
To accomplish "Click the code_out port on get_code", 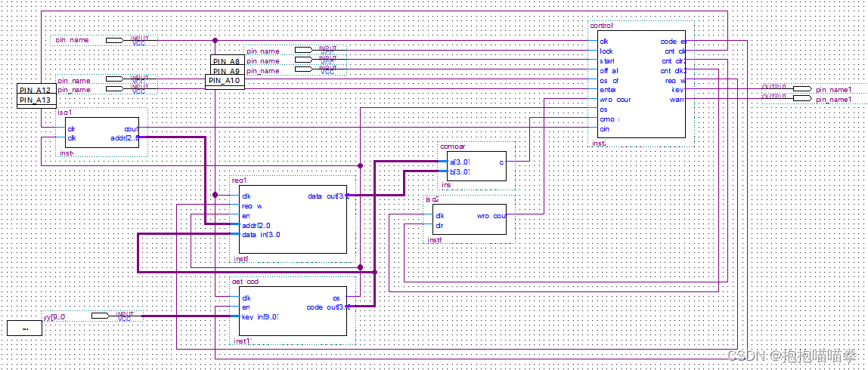I will click(x=327, y=307).
